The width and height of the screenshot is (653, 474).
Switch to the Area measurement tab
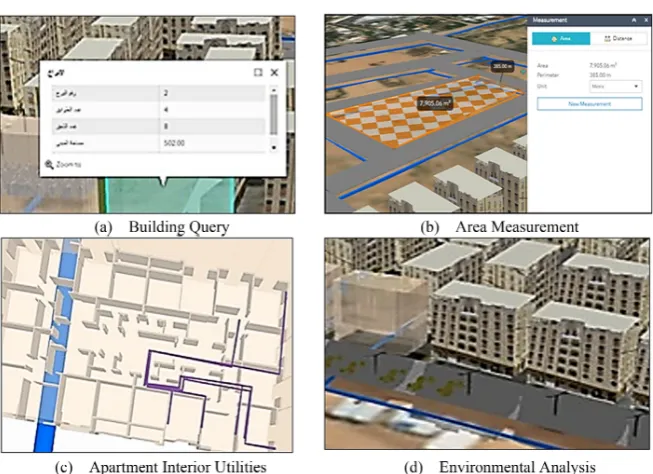[x=561, y=38]
